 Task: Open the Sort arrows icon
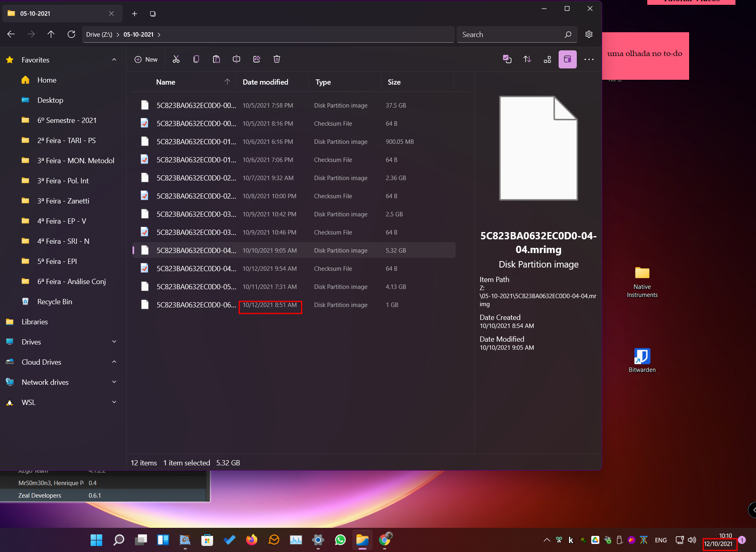point(527,59)
